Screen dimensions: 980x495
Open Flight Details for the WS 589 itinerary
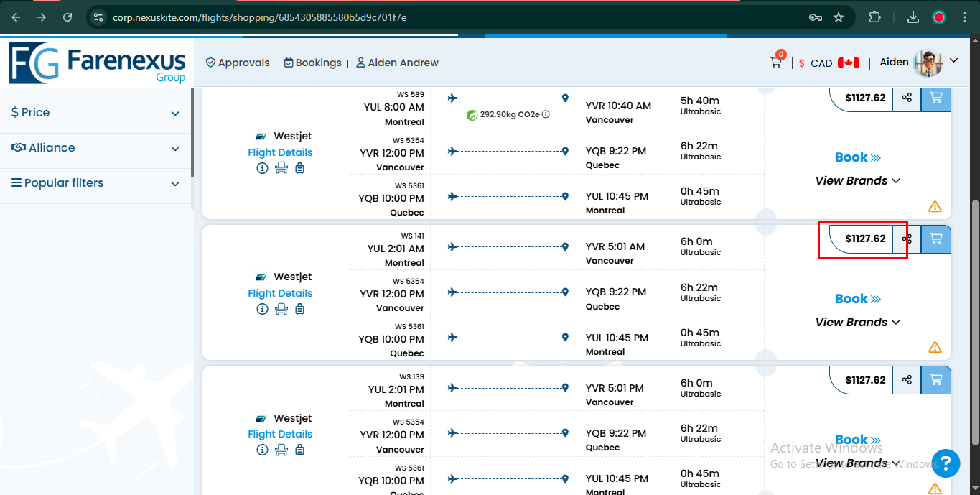pyautogui.click(x=280, y=152)
